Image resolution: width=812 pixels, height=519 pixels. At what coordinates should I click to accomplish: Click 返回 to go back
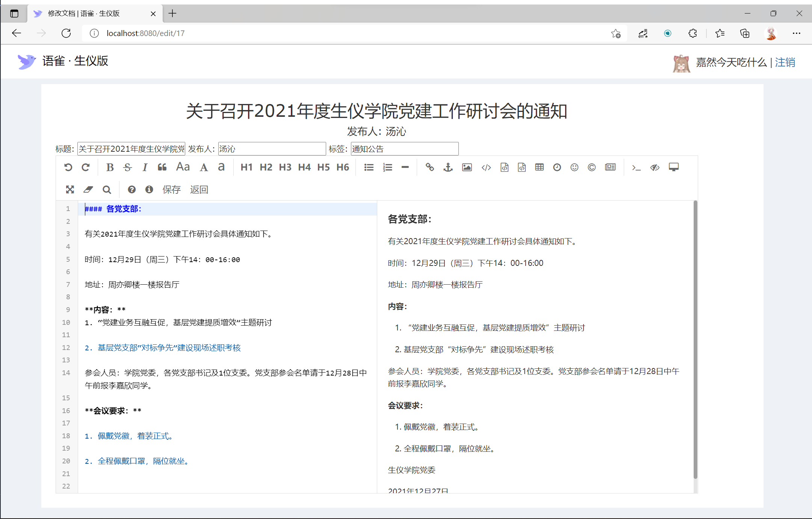(199, 190)
